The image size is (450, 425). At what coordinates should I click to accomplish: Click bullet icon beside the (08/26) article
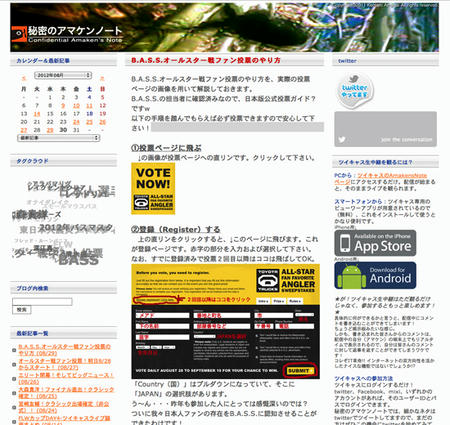pyautogui.click(x=14, y=379)
